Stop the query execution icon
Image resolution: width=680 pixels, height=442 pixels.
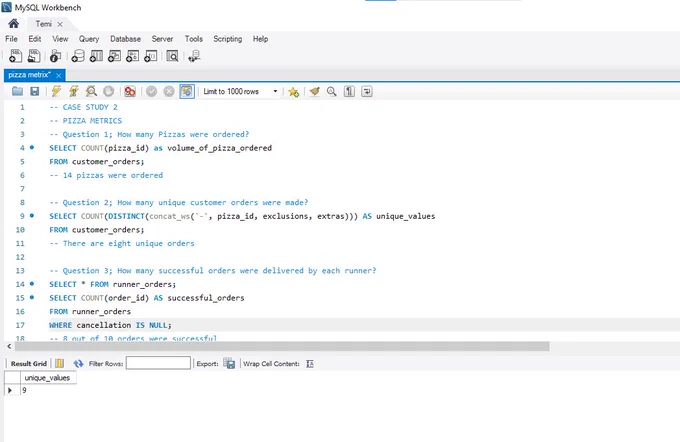[108, 91]
